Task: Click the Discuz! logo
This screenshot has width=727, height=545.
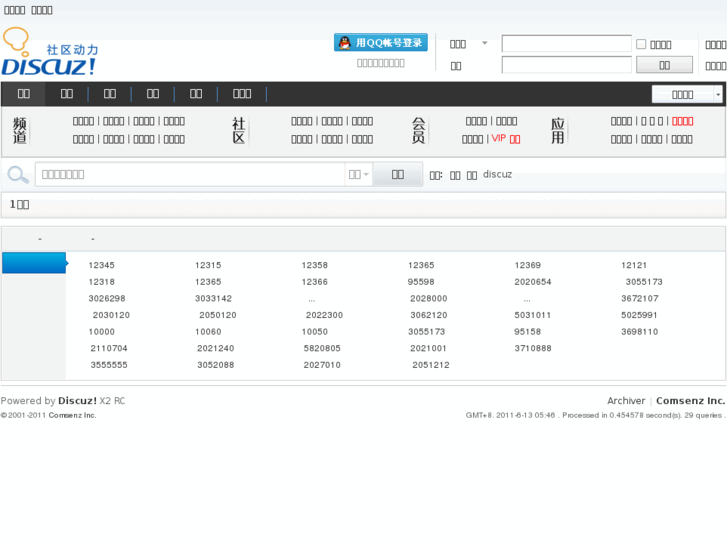Action: [x=50, y=53]
